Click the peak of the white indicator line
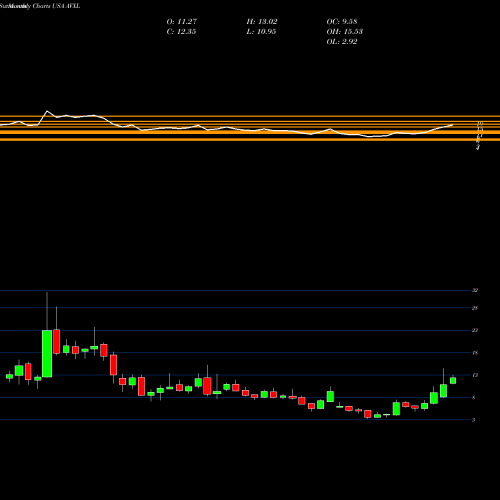The height and width of the screenshot is (500, 500). [47, 111]
